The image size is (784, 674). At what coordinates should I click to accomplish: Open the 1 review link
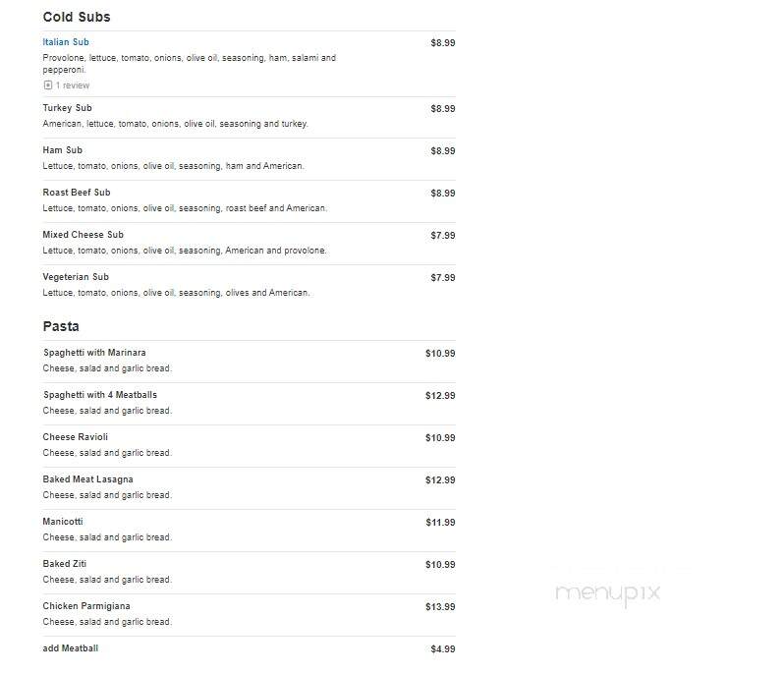pyautogui.click(x=73, y=85)
